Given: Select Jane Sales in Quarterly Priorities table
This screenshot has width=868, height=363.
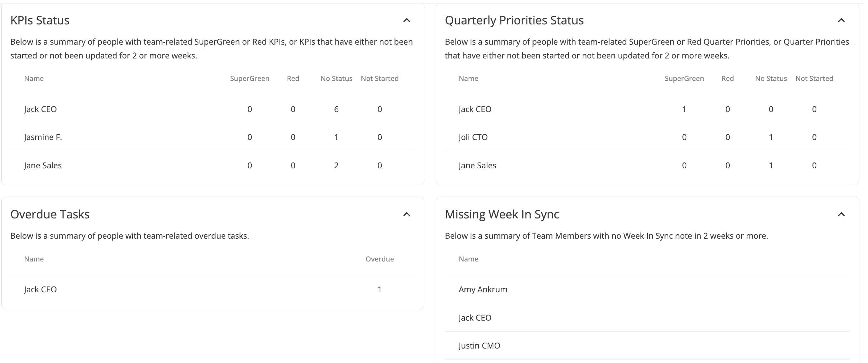Looking at the screenshot, I should pyautogui.click(x=647, y=165).
